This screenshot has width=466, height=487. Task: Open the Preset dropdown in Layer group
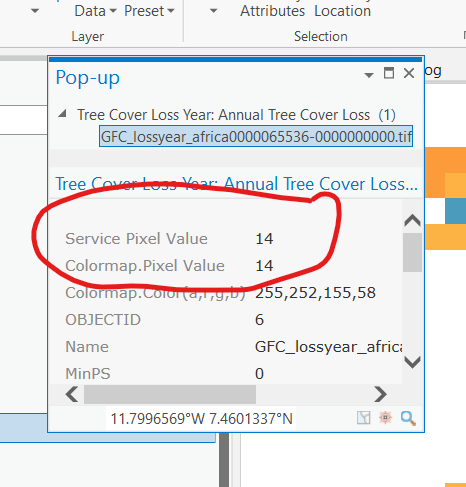[149, 11]
